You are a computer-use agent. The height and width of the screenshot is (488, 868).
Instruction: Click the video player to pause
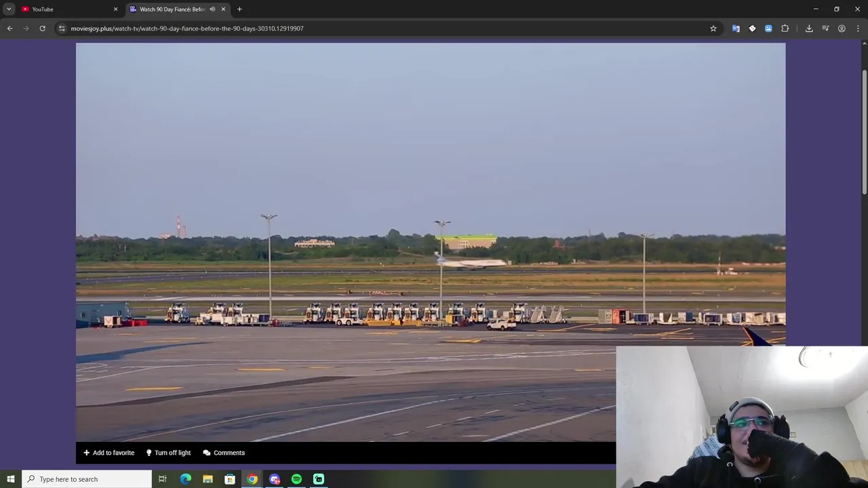coord(431,242)
